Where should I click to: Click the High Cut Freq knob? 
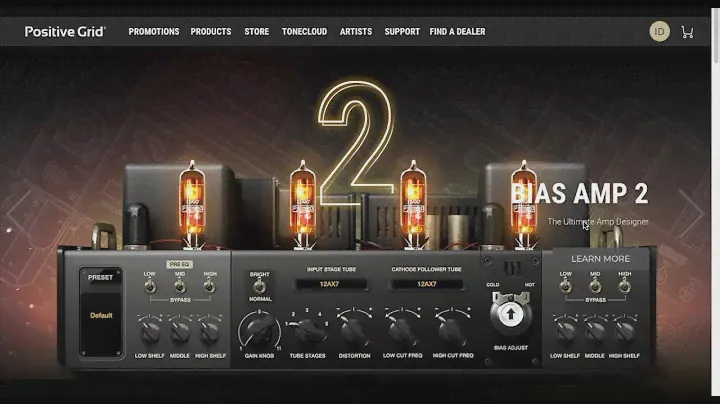pos(452,331)
